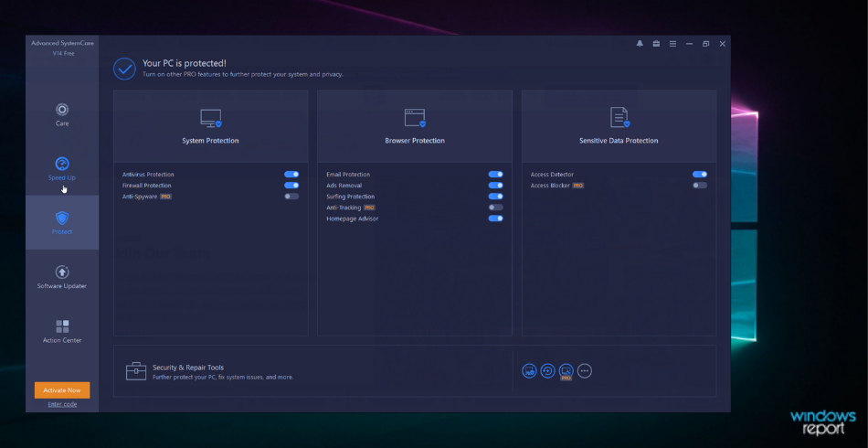The image size is (868, 448).
Task: Restore down the Advanced SystemCare window
Action: point(705,44)
